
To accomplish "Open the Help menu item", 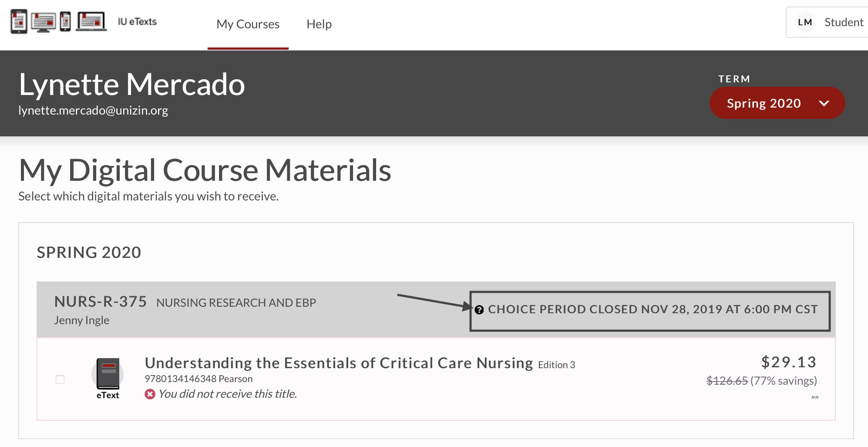I will point(319,24).
